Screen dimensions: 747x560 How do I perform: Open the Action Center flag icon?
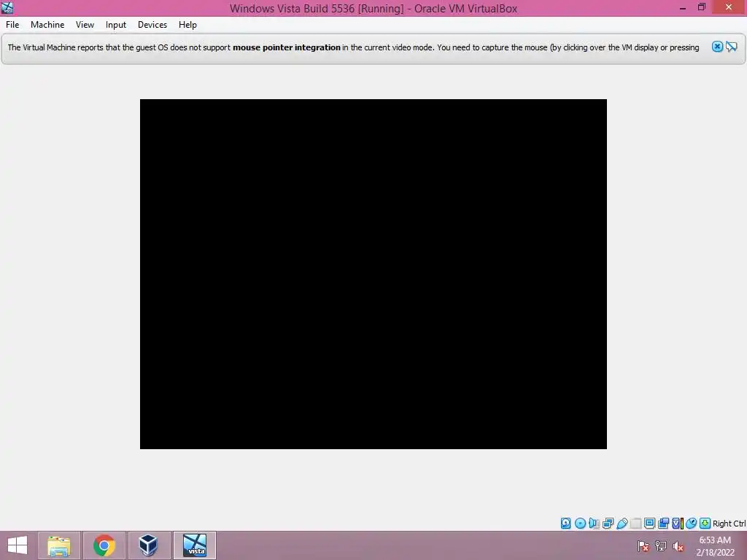click(643, 546)
